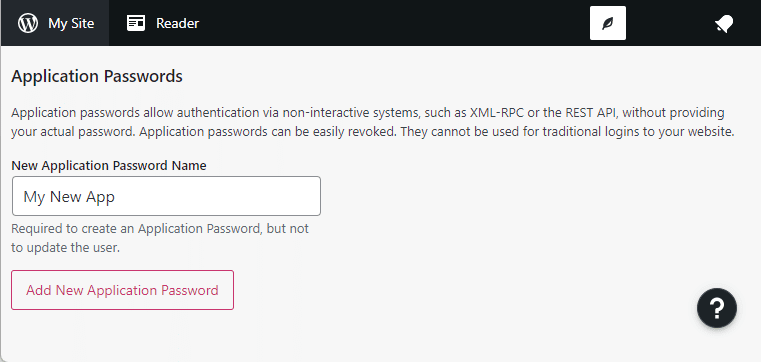Focus the New Application Password Name field
This screenshot has width=761, height=362.
pyautogui.click(x=166, y=196)
